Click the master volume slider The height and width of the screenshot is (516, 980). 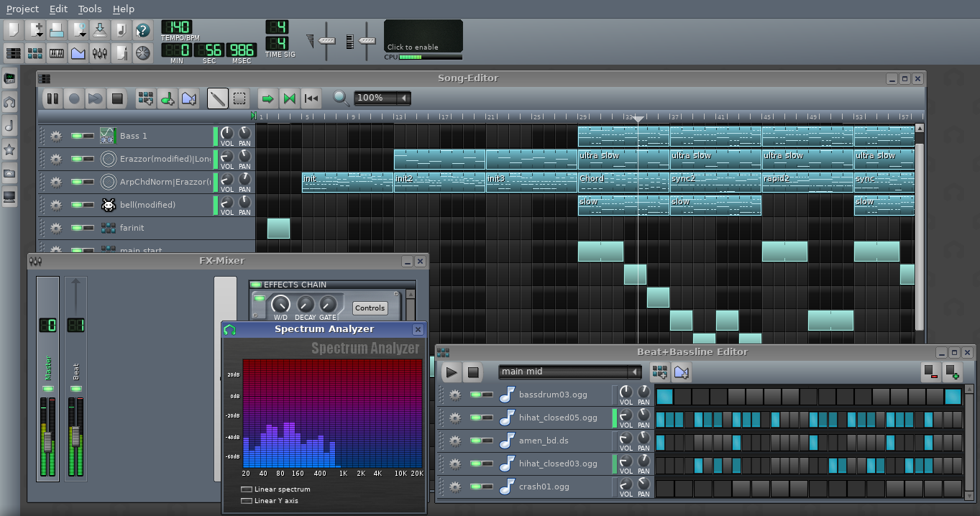click(x=327, y=41)
